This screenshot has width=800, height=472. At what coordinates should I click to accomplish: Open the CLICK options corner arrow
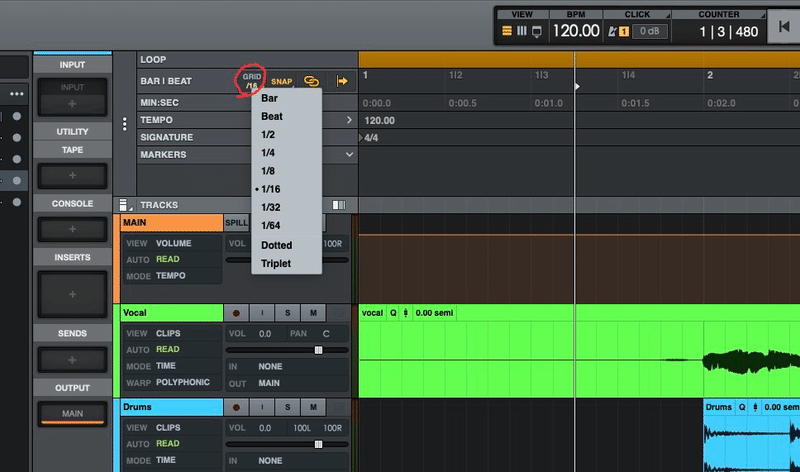(667, 15)
